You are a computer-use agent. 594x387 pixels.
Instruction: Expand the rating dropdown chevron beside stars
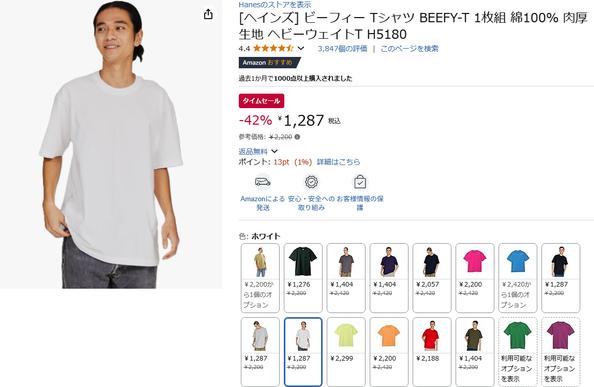(301, 48)
